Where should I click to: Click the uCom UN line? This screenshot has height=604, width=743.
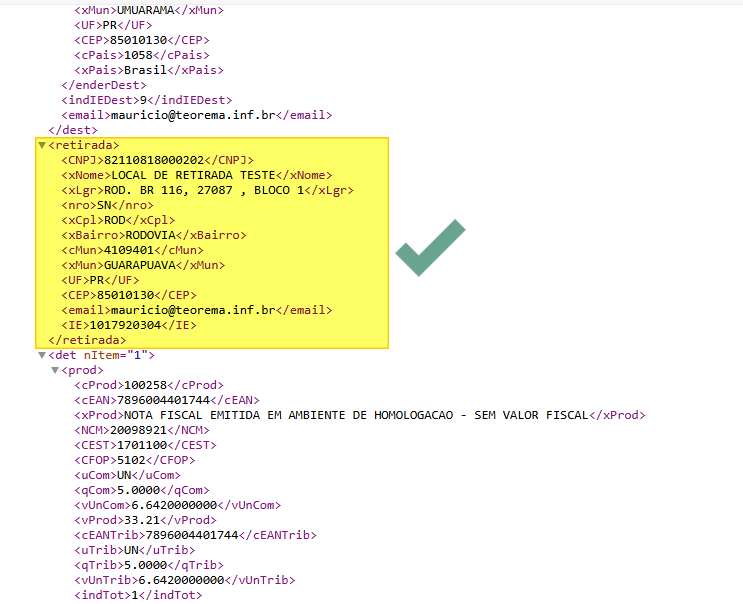pos(127,475)
